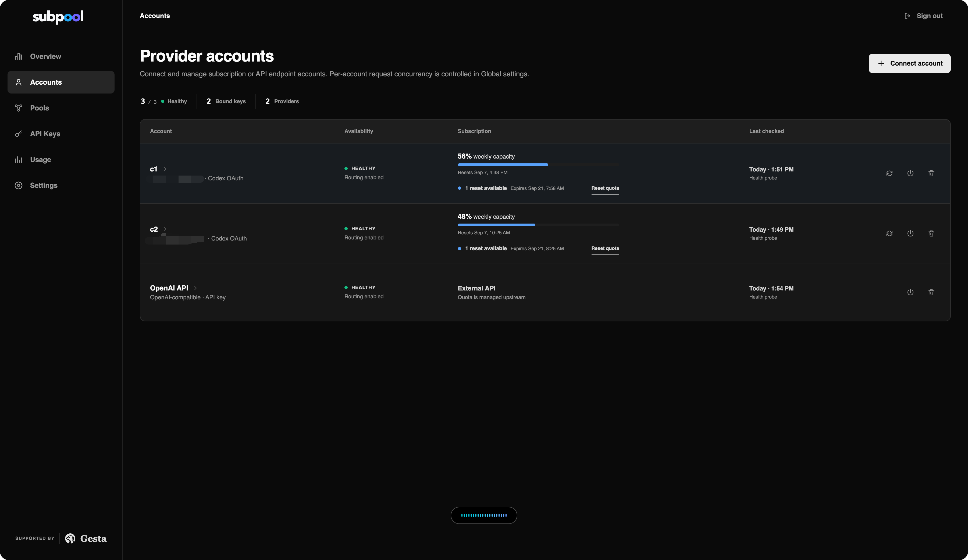Viewport: 968px width, 560px height.
Task: Click 'Resets Sep 7, 4:38 PM' text
Action: [x=482, y=172]
